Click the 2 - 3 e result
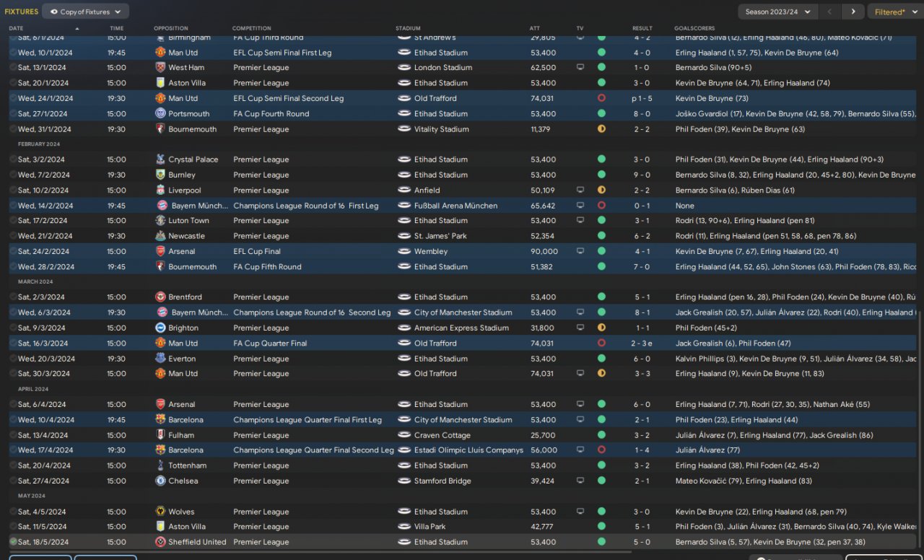The image size is (924, 560). tap(642, 344)
